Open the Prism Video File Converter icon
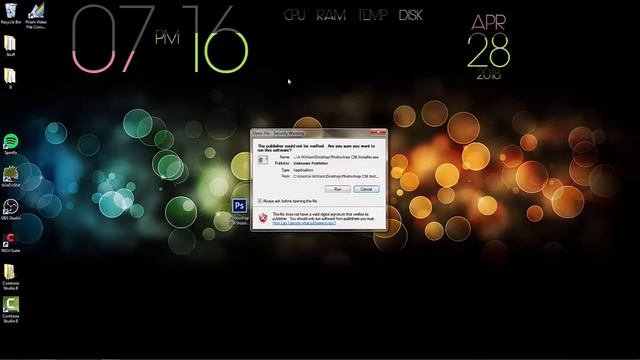640x360 pixels. (36, 16)
